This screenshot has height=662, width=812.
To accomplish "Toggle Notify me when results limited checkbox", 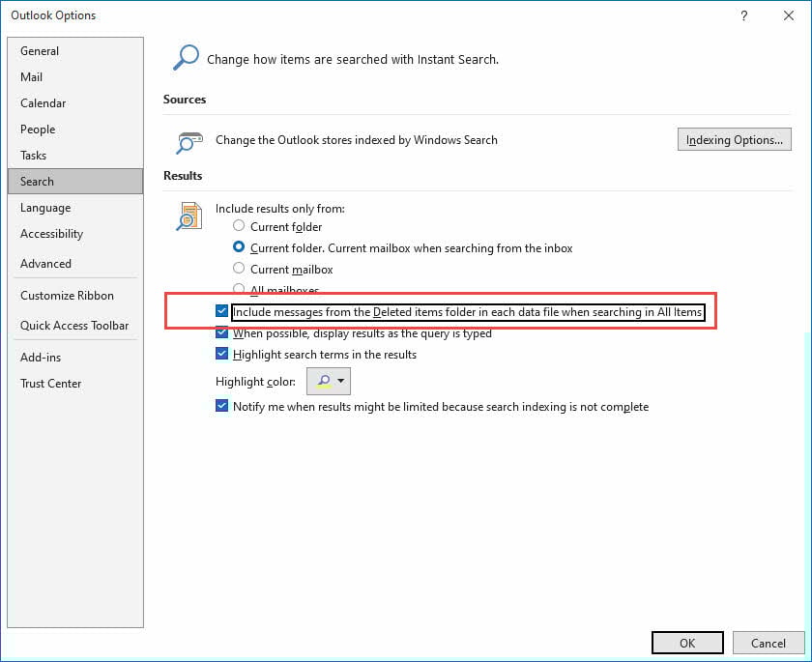I will pos(221,406).
